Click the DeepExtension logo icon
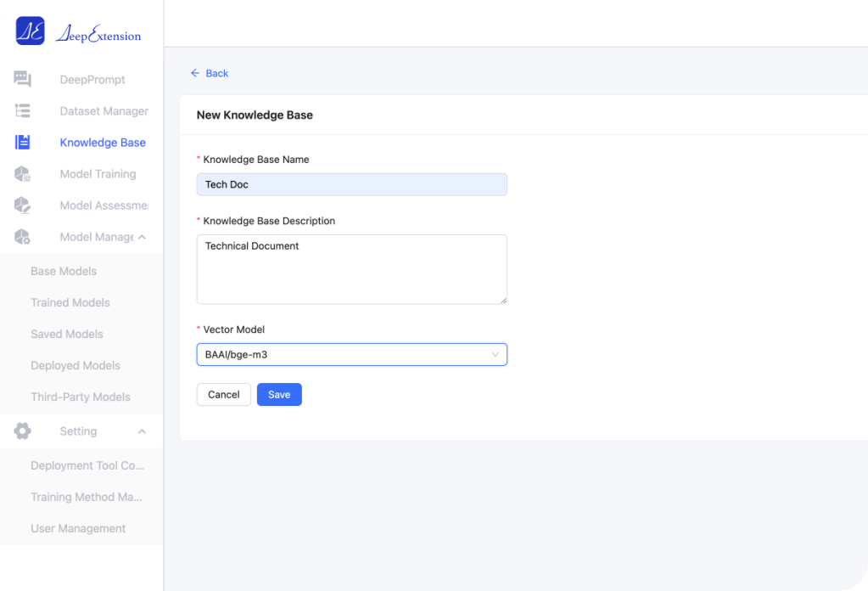Viewport: 868px width, 591px height. [x=30, y=31]
